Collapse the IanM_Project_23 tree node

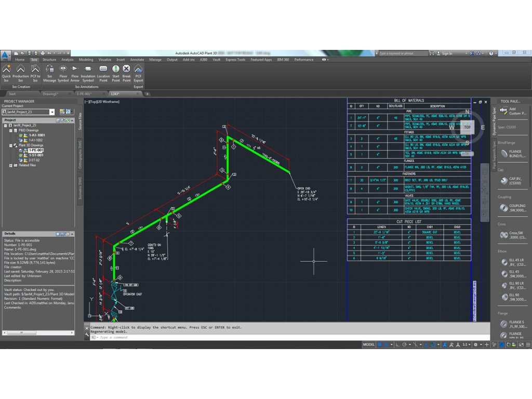pyautogui.click(x=6, y=126)
